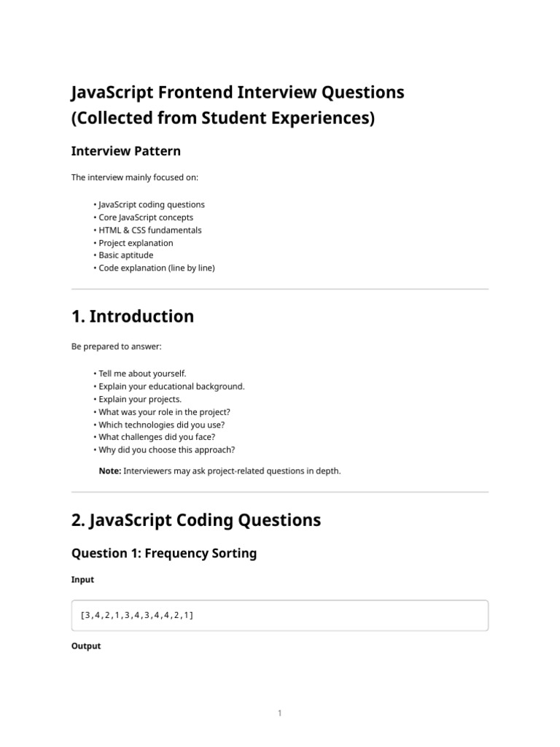Click 'HTML & CSS fundamentals' bullet
This screenshot has height=747, width=560.
click(150, 230)
